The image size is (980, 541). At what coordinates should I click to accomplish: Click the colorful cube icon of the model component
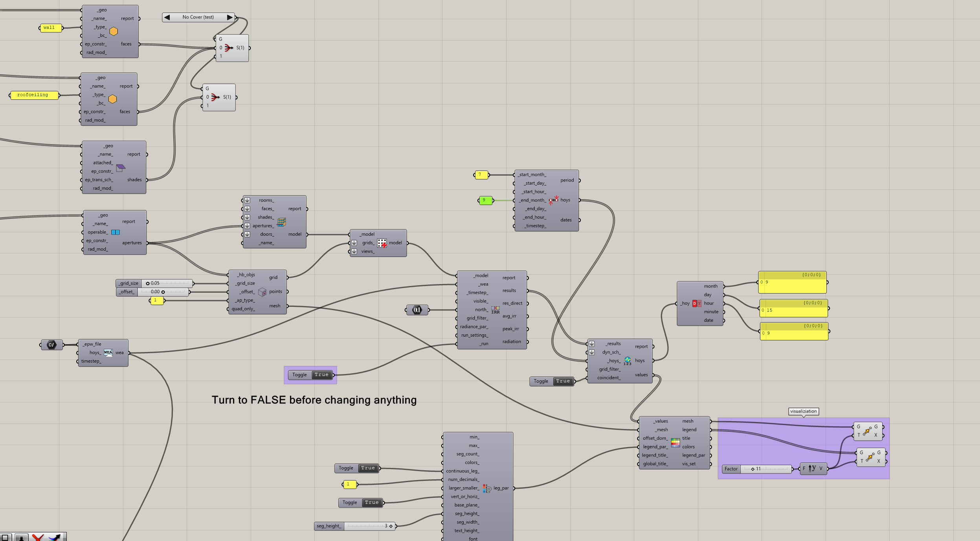tap(281, 222)
